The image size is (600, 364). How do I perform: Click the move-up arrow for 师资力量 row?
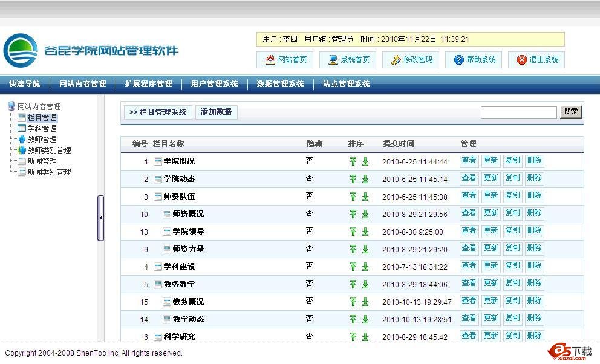point(353,249)
